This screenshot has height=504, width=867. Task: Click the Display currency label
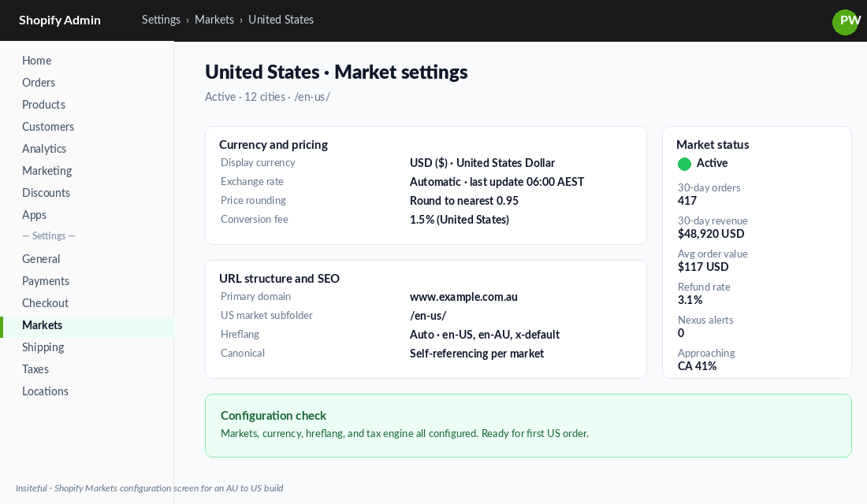[x=258, y=162]
